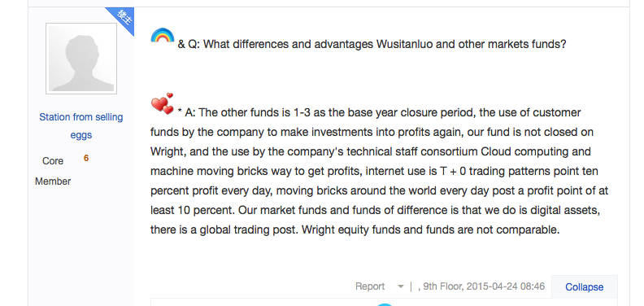Open the "Station from selling eggs" user profile
The height and width of the screenshot is (306, 644).
pos(81,126)
